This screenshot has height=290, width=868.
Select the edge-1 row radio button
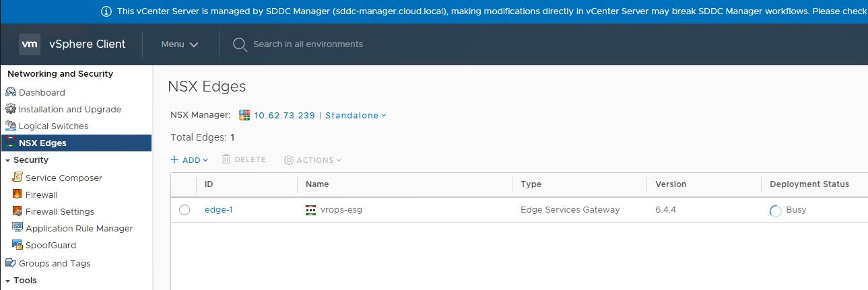pos(185,210)
